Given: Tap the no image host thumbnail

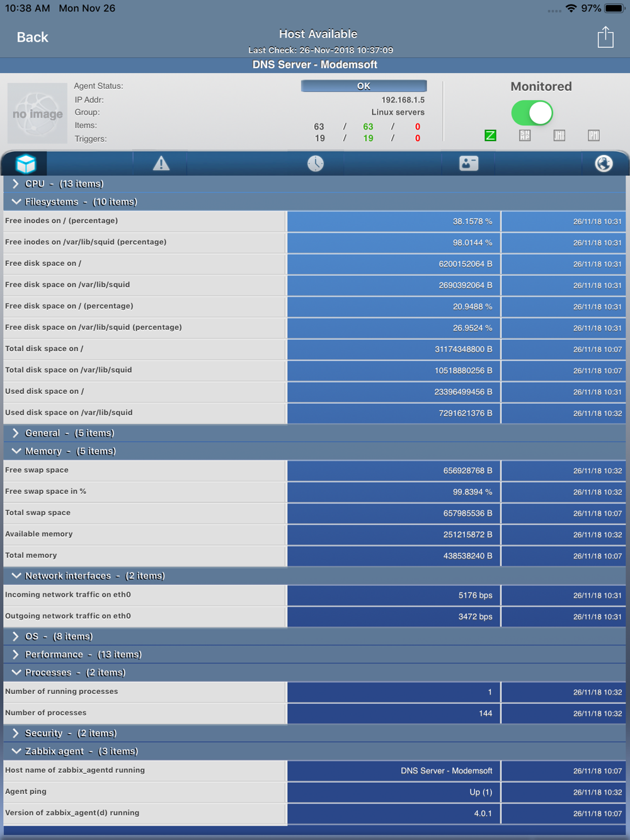Looking at the screenshot, I should coord(37,113).
